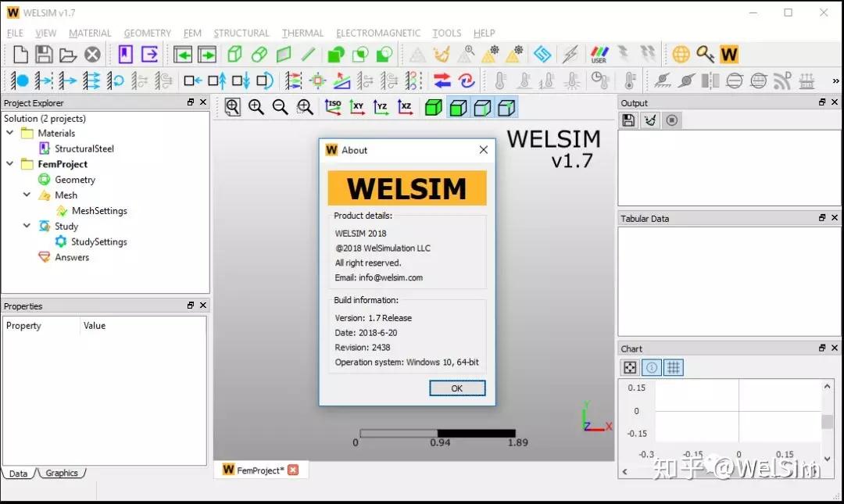Collapse the Mesh tree node

[27, 195]
